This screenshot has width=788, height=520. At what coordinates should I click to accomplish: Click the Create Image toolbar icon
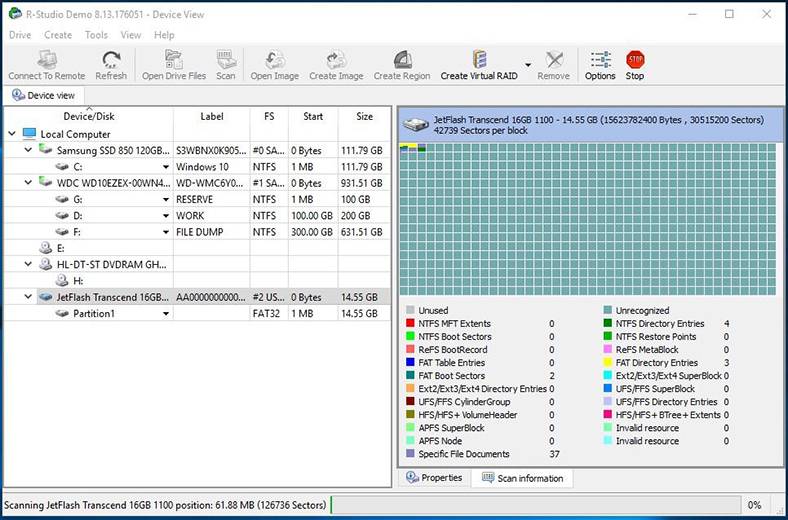pyautogui.click(x=336, y=65)
